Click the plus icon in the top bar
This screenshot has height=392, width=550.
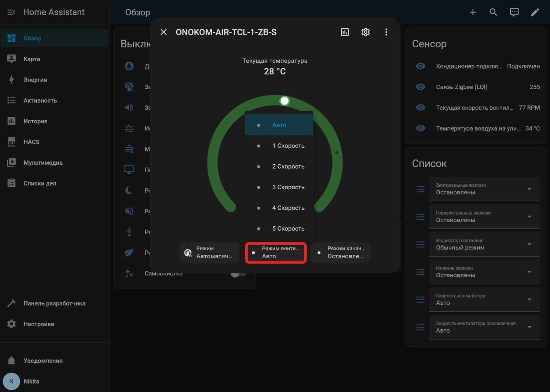[x=473, y=12]
